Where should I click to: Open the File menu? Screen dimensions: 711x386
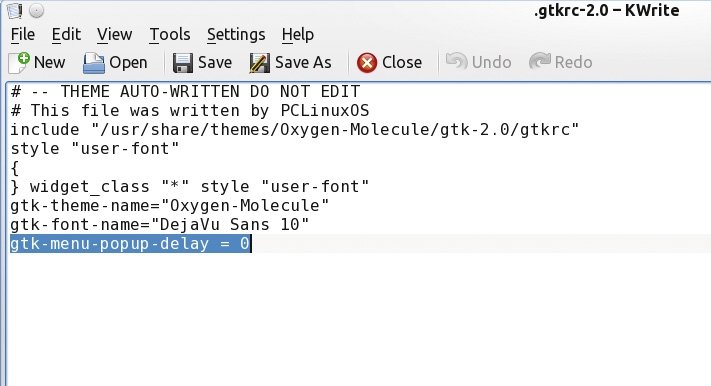point(23,34)
